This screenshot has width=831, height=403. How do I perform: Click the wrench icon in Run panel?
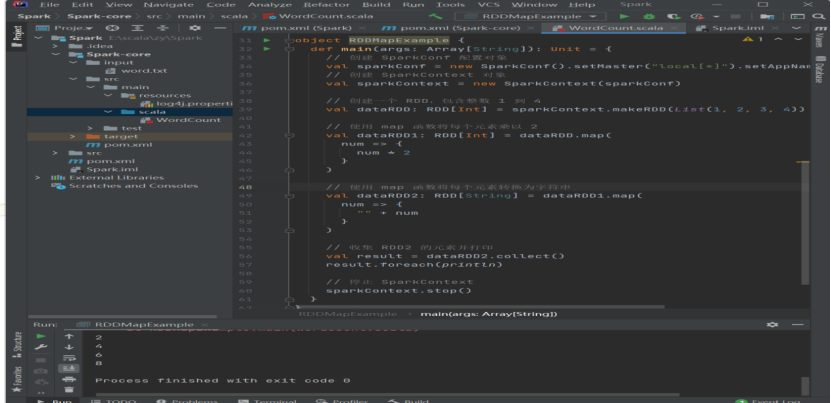41,347
